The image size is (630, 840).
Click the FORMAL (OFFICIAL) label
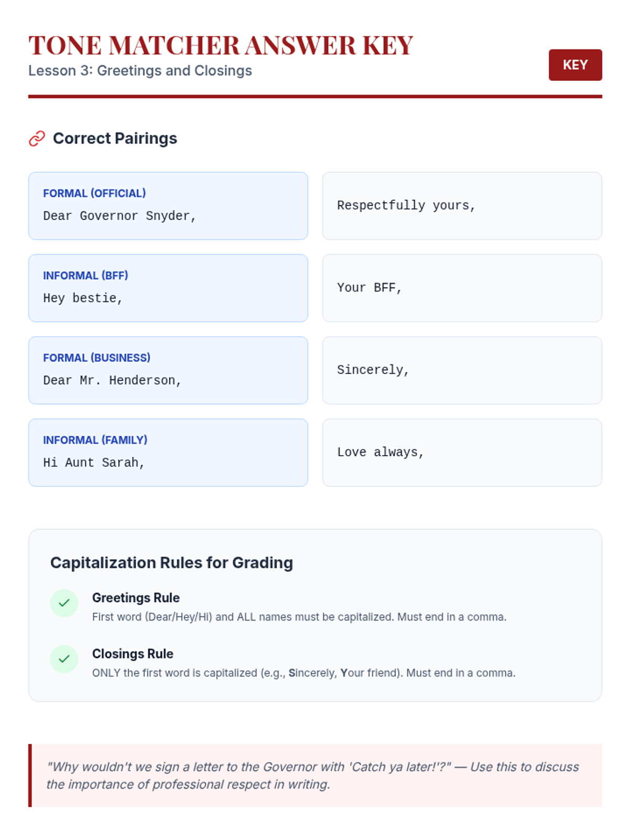pos(94,193)
